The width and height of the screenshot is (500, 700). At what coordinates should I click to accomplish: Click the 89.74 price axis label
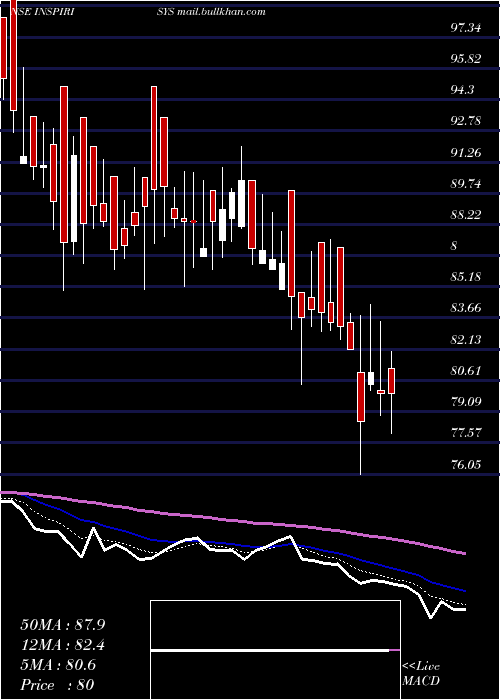[466, 183]
